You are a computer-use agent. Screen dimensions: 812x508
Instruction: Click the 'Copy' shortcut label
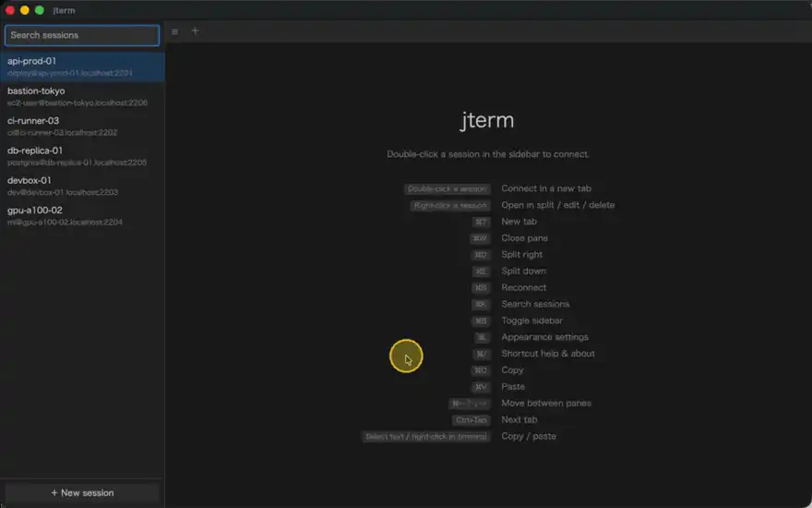pos(512,370)
